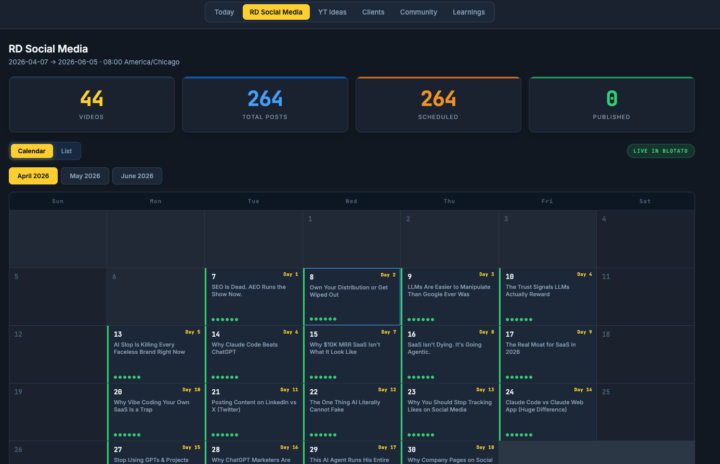720x464 pixels.
Task: Click the 44 Videos stat card
Action: tap(91, 105)
